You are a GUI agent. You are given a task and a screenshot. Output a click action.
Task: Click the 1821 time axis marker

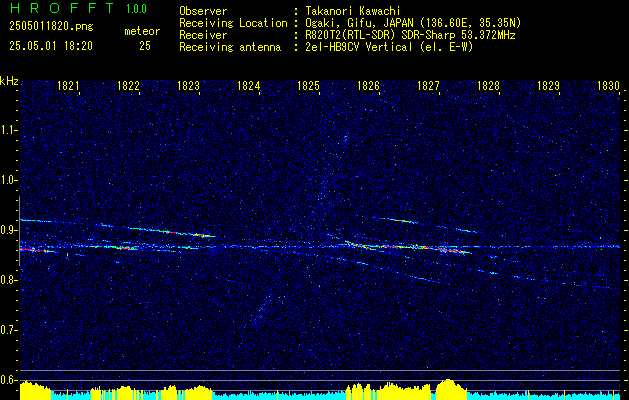click(x=68, y=85)
